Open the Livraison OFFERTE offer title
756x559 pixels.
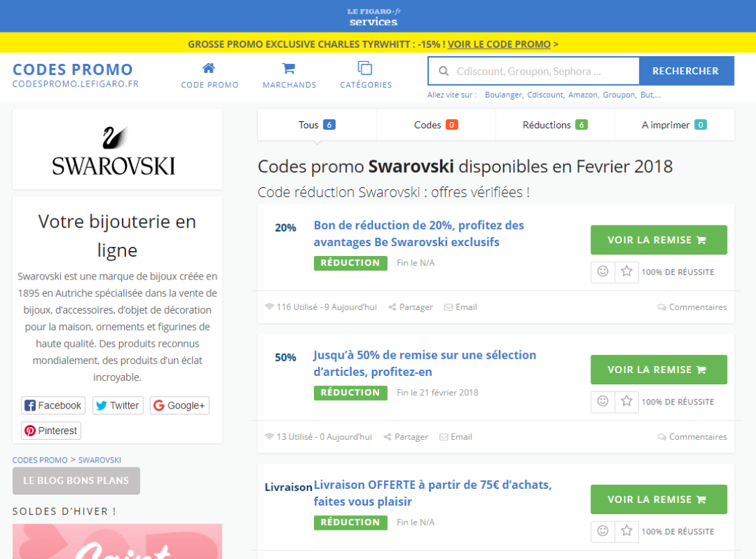point(432,493)
